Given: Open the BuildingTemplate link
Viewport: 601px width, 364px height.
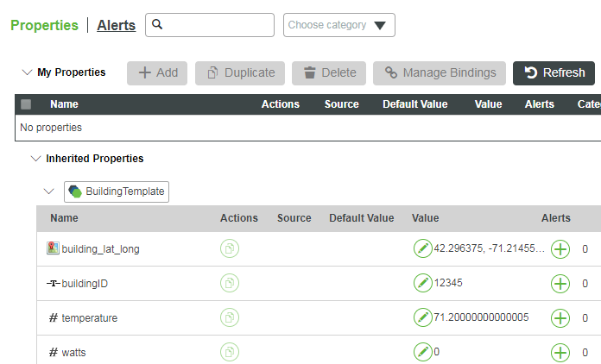Looking at the screenshot, I should pyautogui.click(x=117, y=191).
